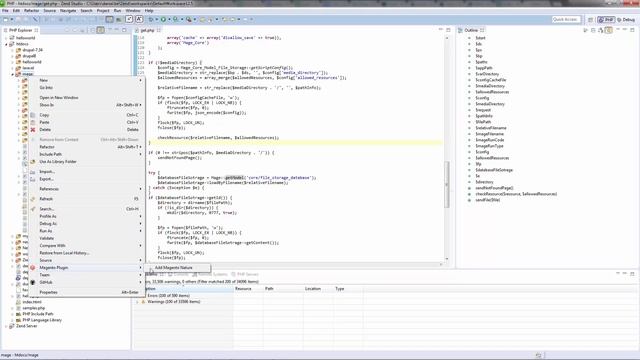Expand the New submenu arrow

click(140, 80)
